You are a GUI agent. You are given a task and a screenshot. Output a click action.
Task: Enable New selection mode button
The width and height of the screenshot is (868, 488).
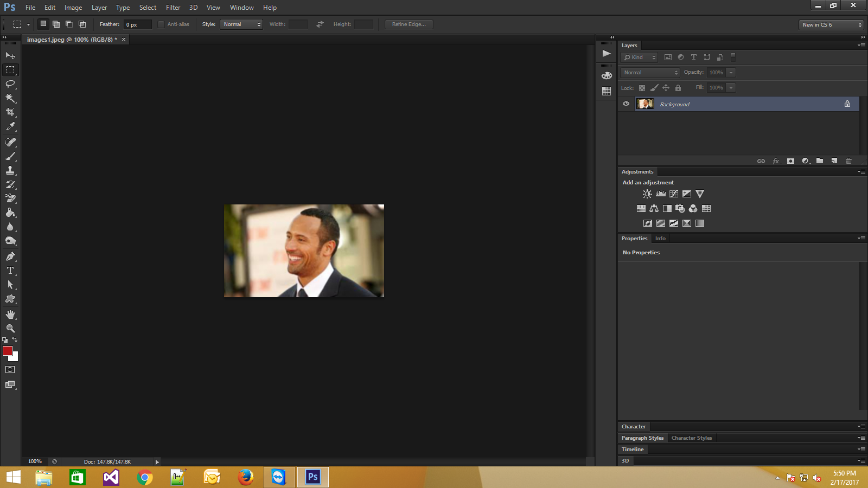[43, 24]
